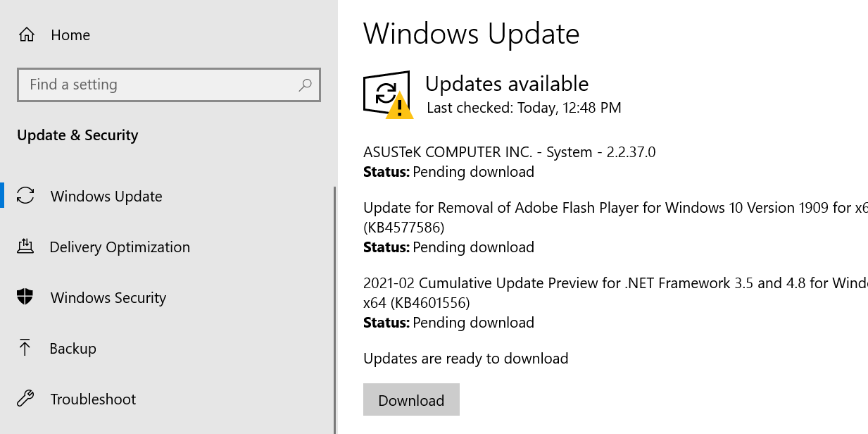Click the Backup upward arrow icon

[25, 348]
